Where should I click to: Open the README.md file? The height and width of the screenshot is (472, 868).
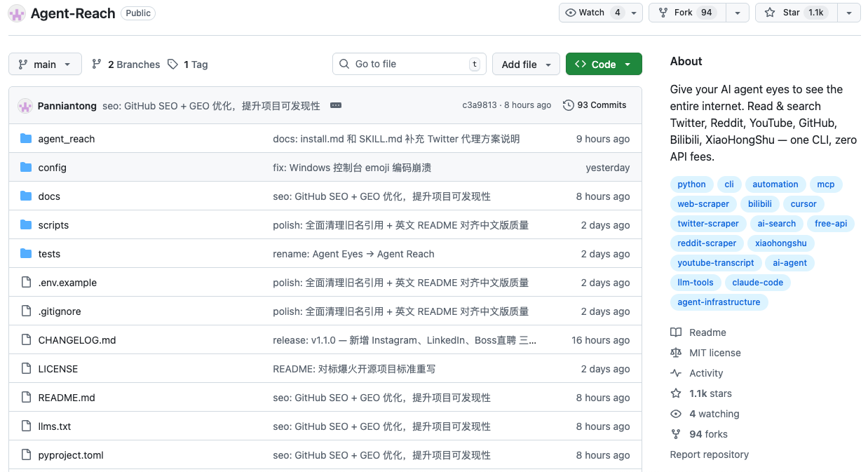[67, 398]
